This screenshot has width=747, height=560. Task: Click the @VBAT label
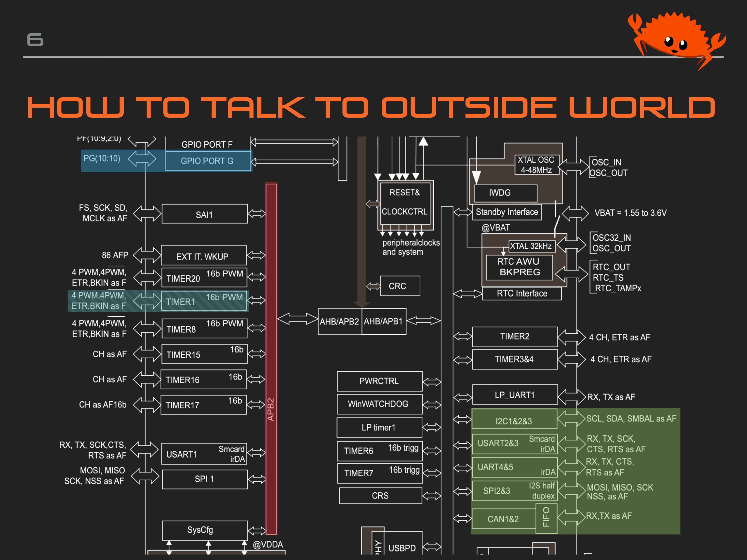(x=495, y=228)
